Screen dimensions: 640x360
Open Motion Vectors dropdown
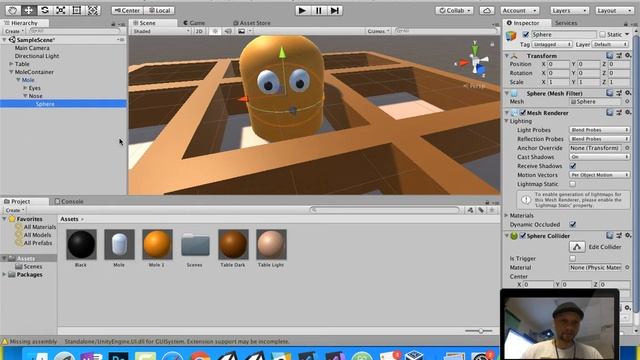(599, 175)
